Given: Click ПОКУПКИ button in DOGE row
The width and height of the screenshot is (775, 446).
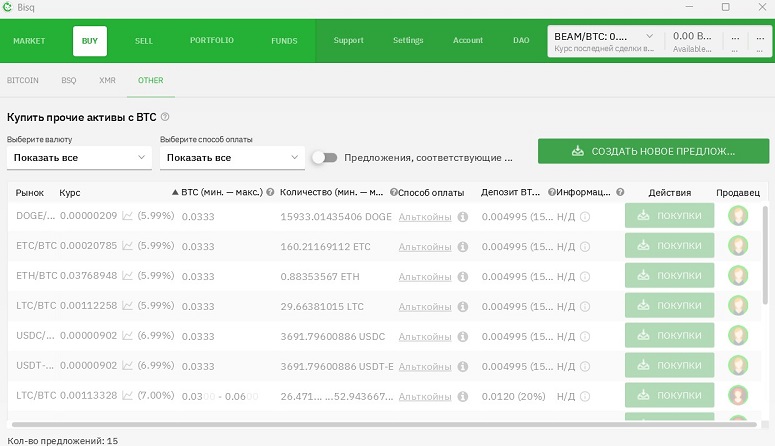Looking at the screenshot, I should 669,216.
